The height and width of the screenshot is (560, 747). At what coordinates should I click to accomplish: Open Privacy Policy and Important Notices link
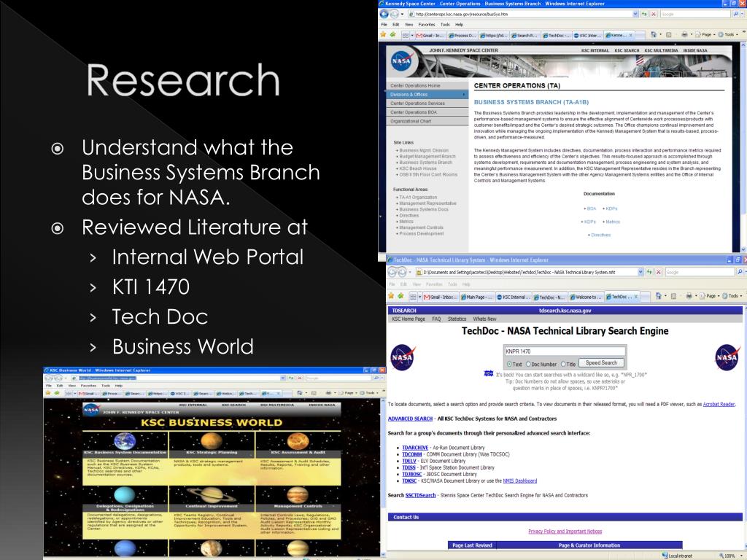(x=565, y=531)
